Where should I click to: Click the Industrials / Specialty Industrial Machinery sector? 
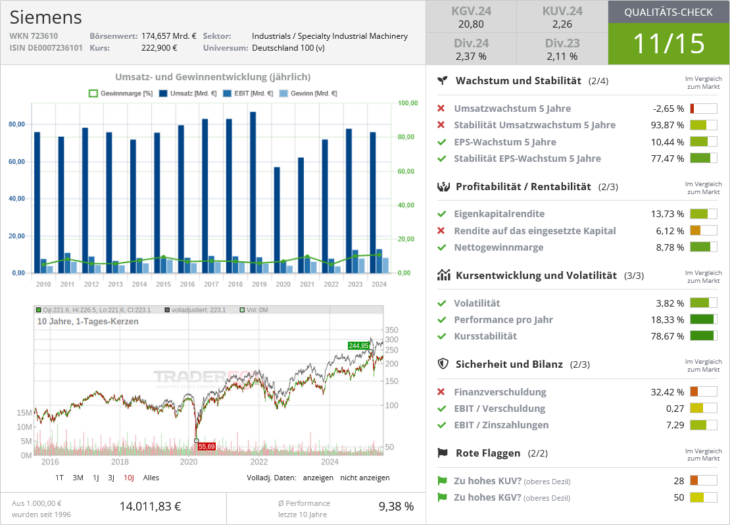click(330, 36)
